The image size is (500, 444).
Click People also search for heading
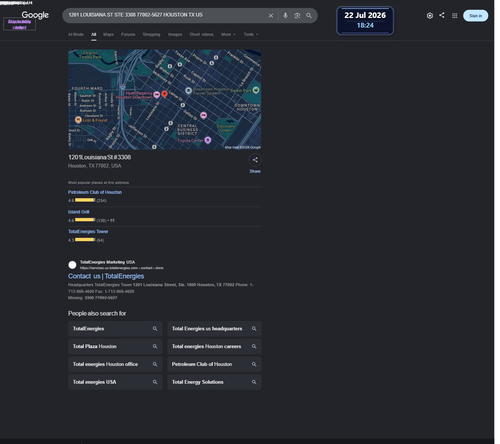(97, 313)
